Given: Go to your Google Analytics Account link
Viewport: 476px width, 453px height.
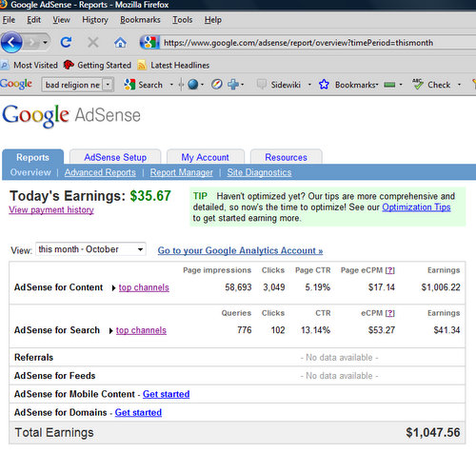Looking at the screenshot, I should point(240,250).
